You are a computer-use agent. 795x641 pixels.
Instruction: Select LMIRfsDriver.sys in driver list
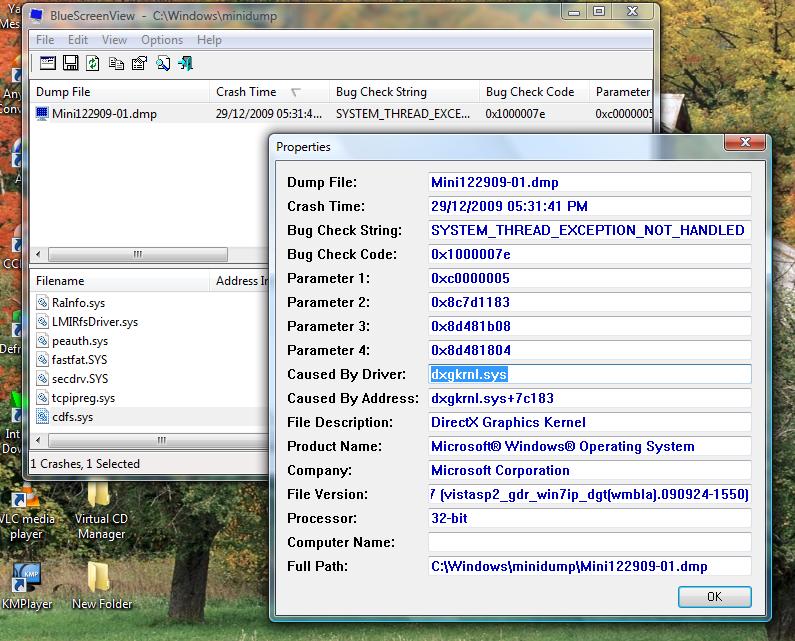tap(95, 322)
